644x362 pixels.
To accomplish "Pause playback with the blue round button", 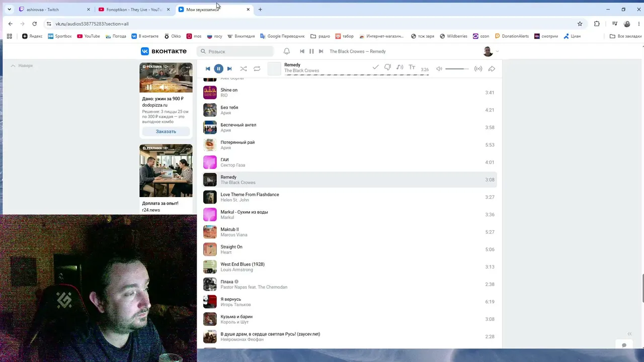I will [x=218, y=69].
